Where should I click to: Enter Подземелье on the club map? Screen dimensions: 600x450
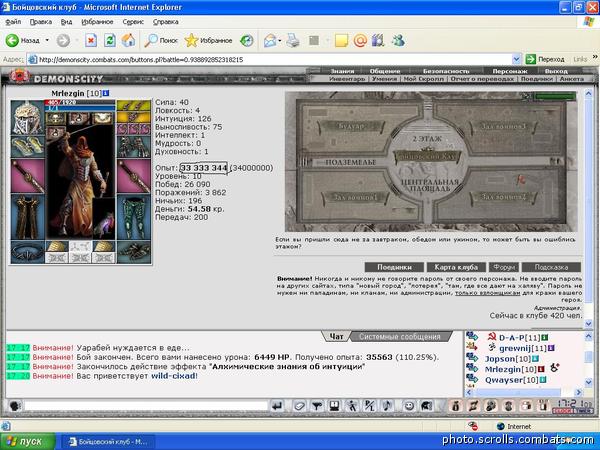point(351,162)
